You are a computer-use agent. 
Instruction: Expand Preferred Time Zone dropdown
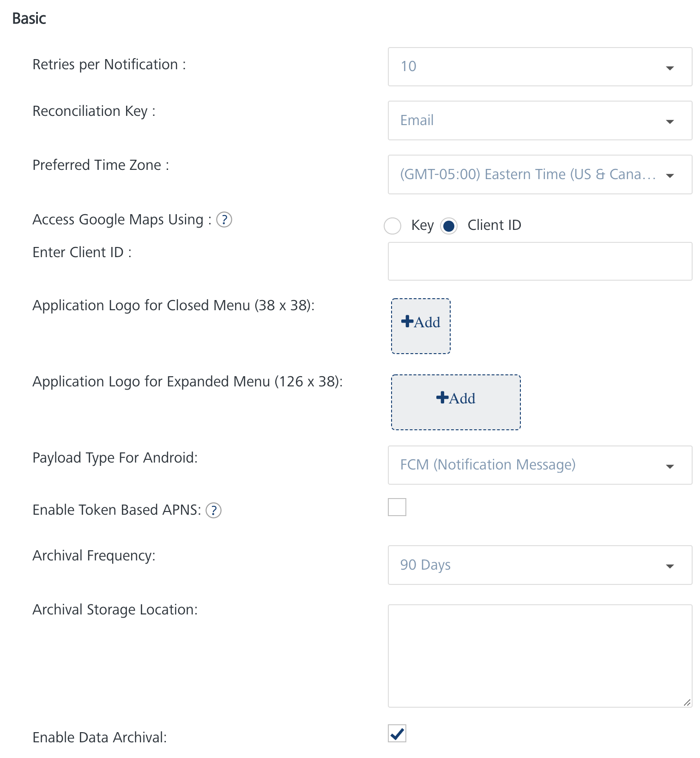(x=531, y=174)
